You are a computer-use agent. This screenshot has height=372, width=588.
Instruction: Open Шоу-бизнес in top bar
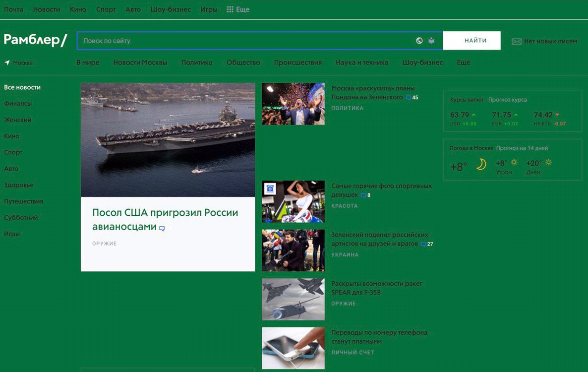click(x=171, y=9)
